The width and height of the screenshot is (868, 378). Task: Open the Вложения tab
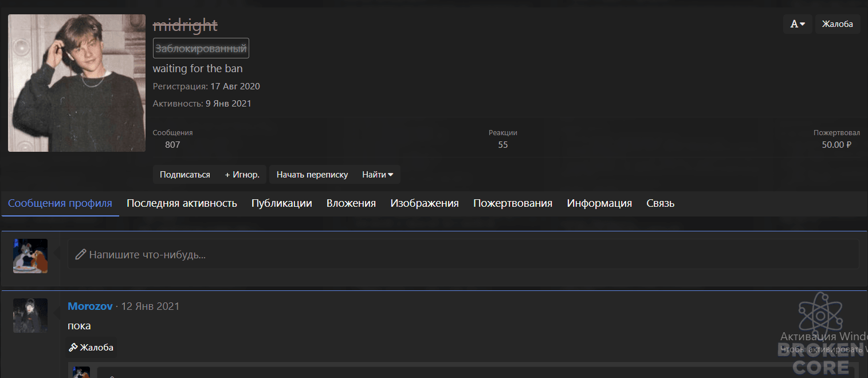[351, 203]
